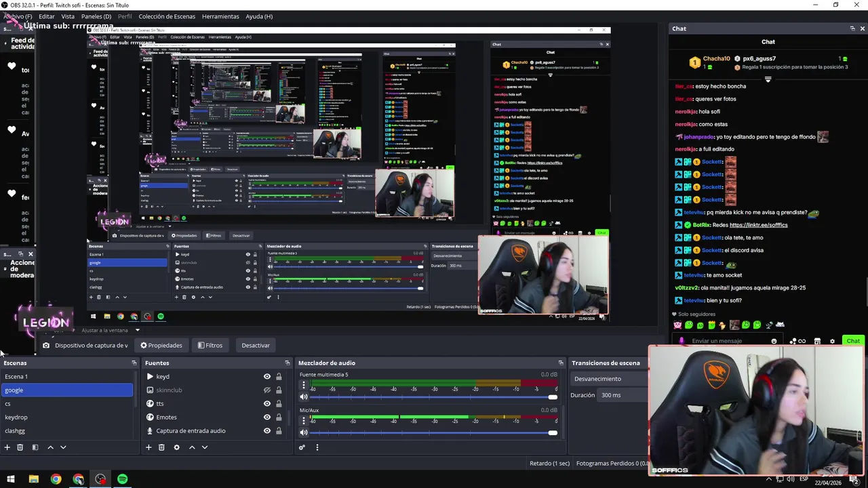Delete selected scene with trash icon

pos(20,447)
